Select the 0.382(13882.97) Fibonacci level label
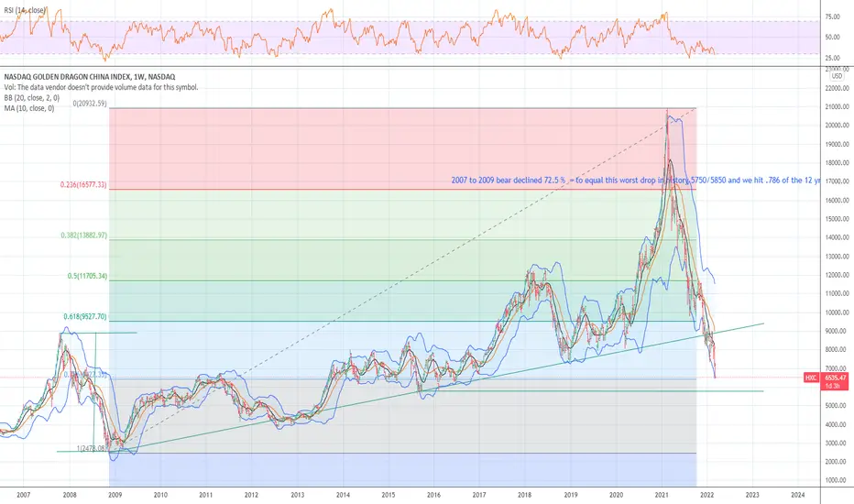This screenshot has height=504, width=854. tap(84, 236)
